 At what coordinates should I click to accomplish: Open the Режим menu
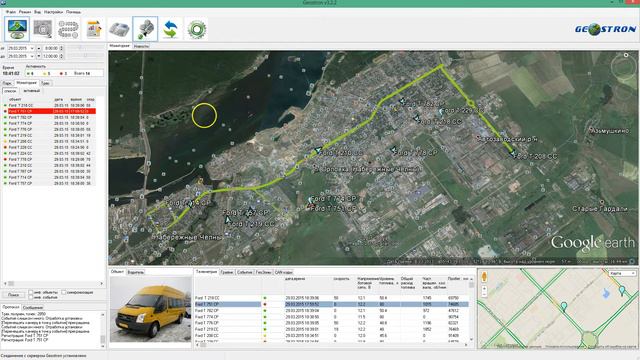pos(25,12)
